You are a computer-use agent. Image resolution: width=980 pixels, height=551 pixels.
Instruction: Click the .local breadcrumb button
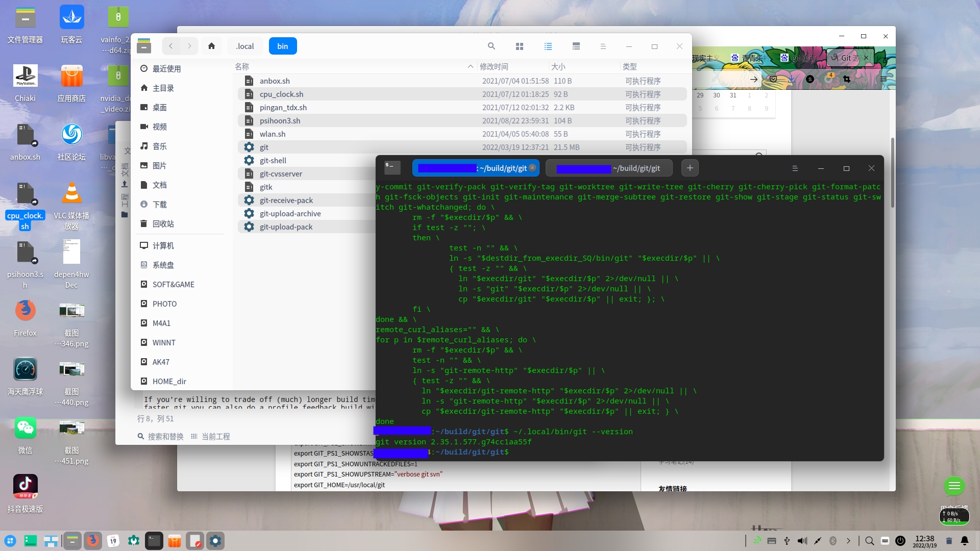[245, 46]
